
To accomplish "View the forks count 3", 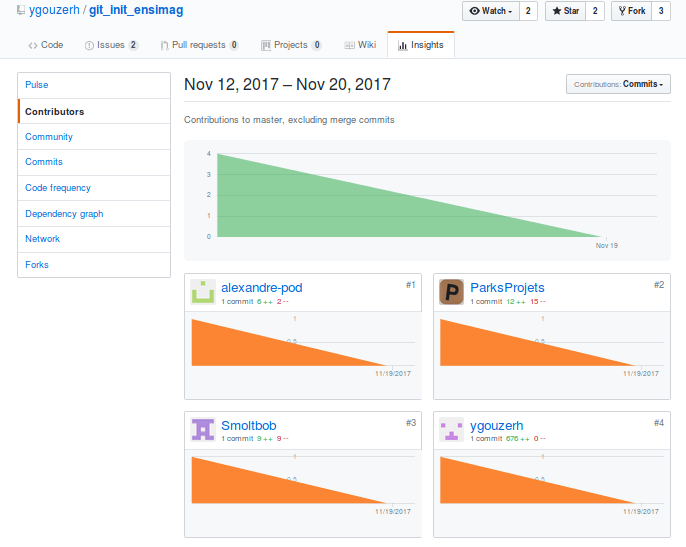I will point(661,11).
